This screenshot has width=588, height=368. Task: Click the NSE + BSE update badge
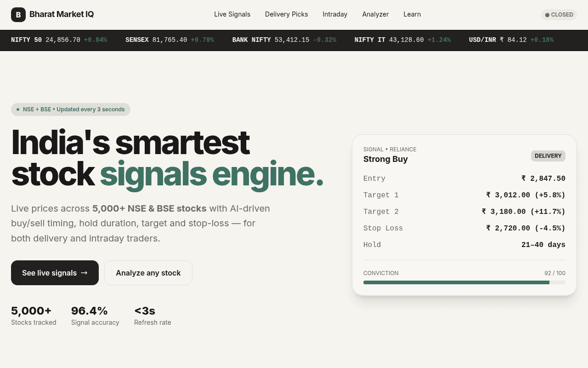coord(71,109)
